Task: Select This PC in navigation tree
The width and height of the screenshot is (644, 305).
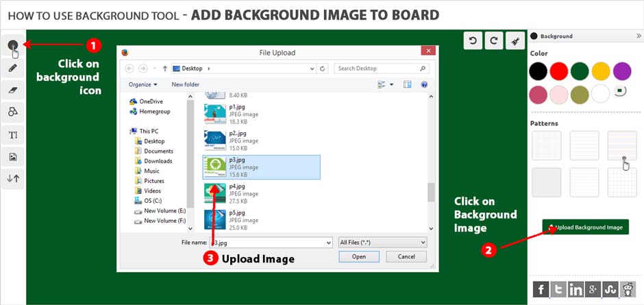Action: pos(144,131)
